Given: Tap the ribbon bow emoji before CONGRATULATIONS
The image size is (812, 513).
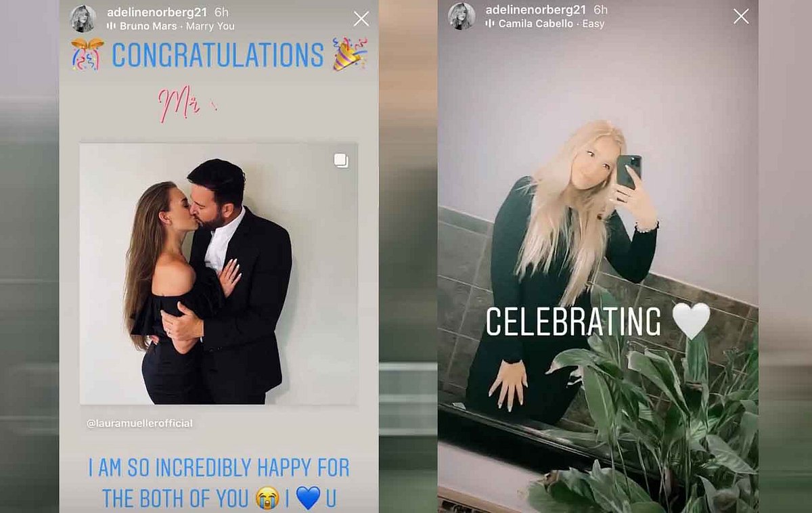Looking at the screenshot, I should click(88, 54).
